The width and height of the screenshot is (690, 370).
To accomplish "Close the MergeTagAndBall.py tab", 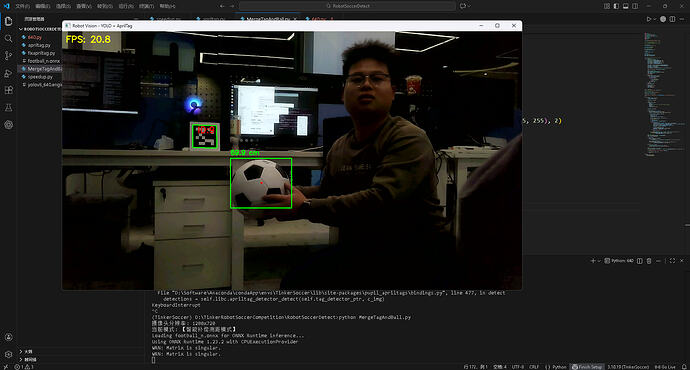I will [295, 19].
